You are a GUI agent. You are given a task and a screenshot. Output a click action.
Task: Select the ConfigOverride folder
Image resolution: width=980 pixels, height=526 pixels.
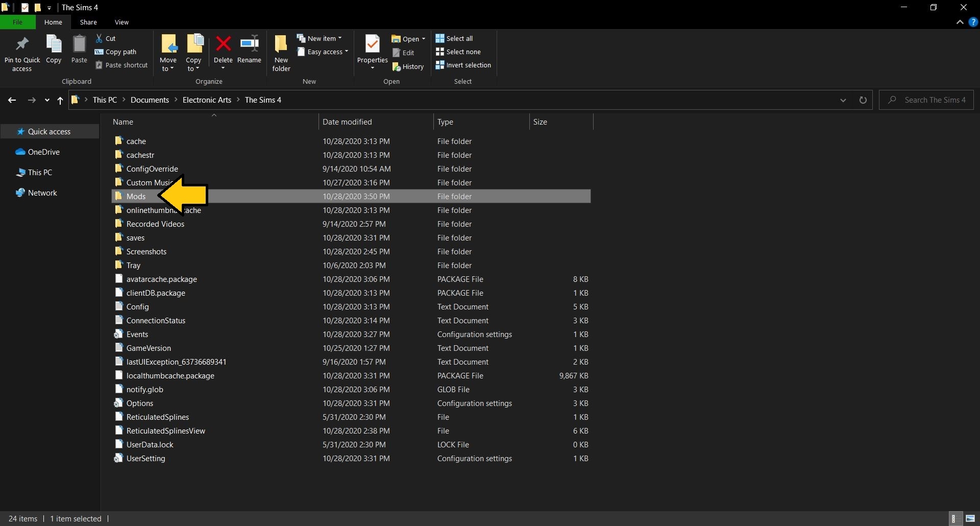(x=351, y=169)
